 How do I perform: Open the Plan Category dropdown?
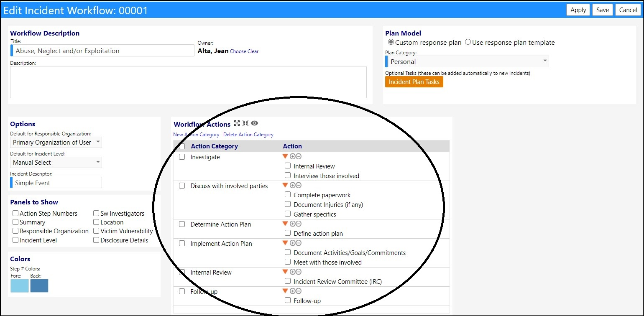tap(467, 61)
